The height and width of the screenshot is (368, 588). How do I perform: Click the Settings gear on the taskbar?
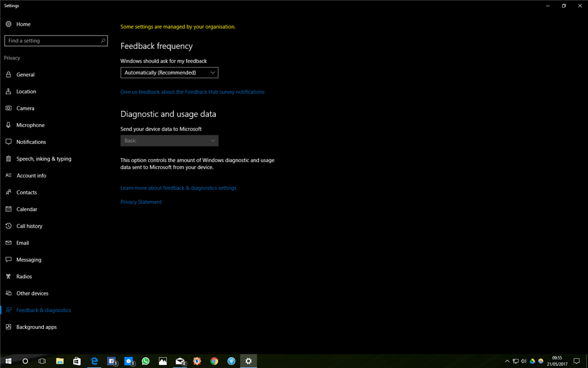(248, 361)
